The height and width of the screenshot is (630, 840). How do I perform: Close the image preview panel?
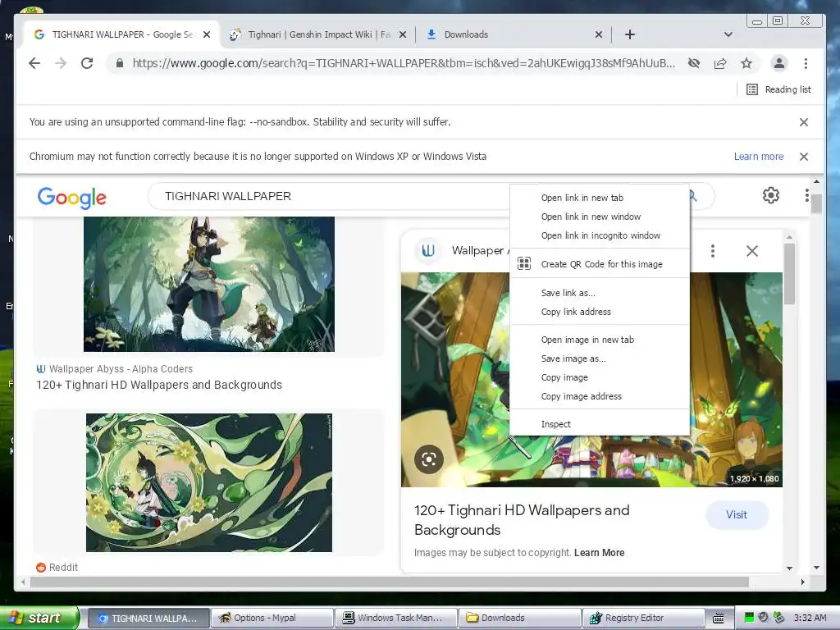[x=752, y=251]
